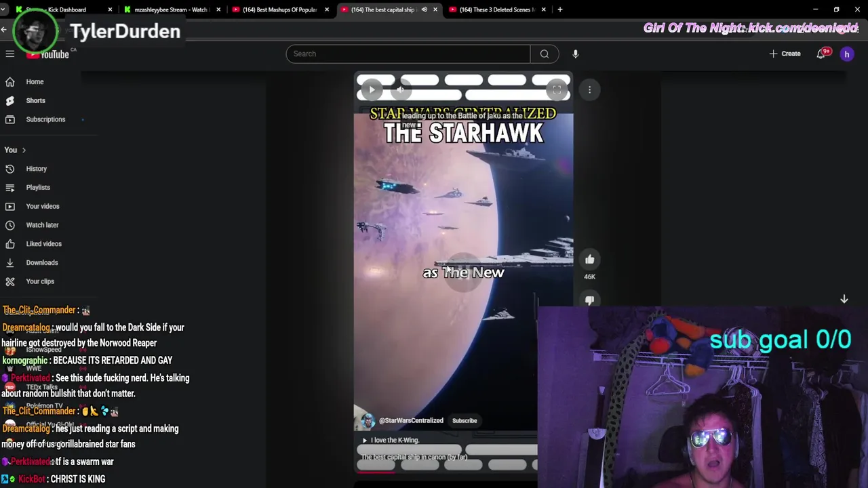
Task: Click the Your videos play icon
Action: [x=10, y=206]
